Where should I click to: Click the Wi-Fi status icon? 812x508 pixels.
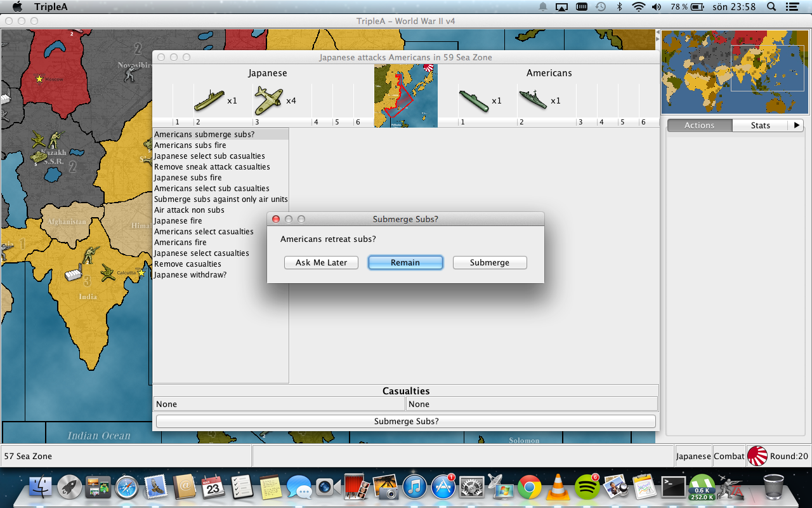tap(638, 7)
